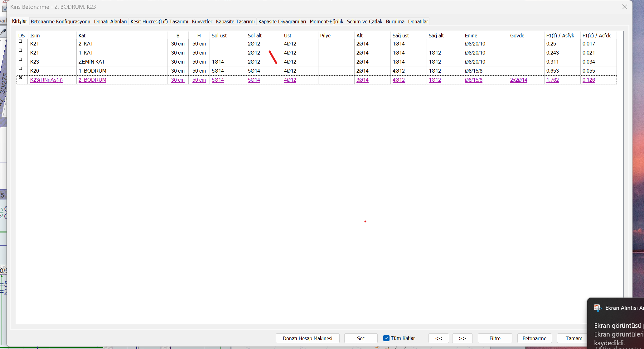Go to previous beam with << button
This screenshot has height=349, width=644.
pos(438,338)
